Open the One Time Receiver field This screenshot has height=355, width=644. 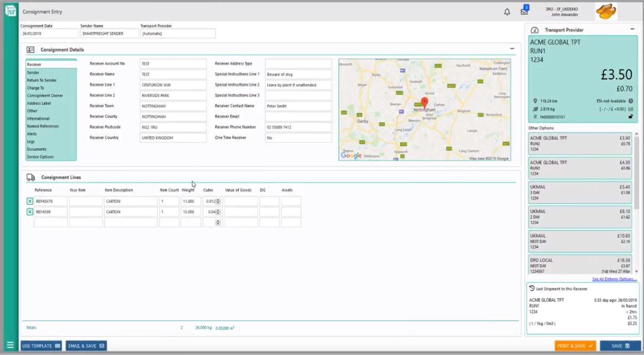point(298,138)
